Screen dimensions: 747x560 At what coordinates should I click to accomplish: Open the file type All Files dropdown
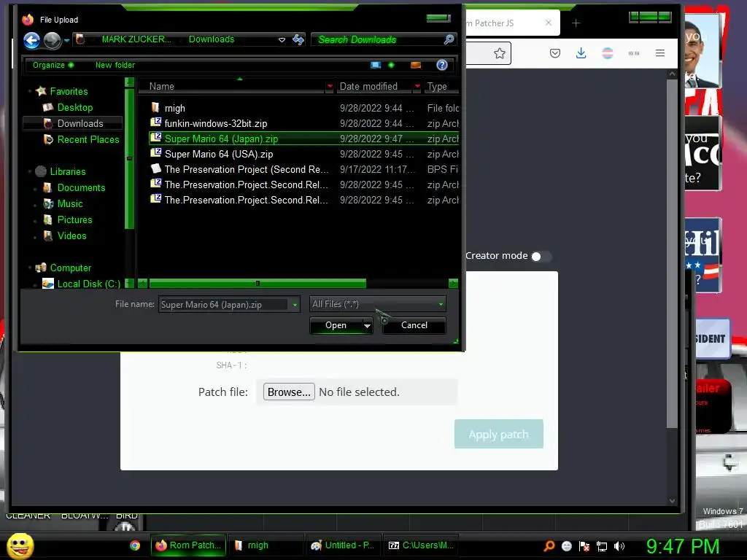pos(378,304)
